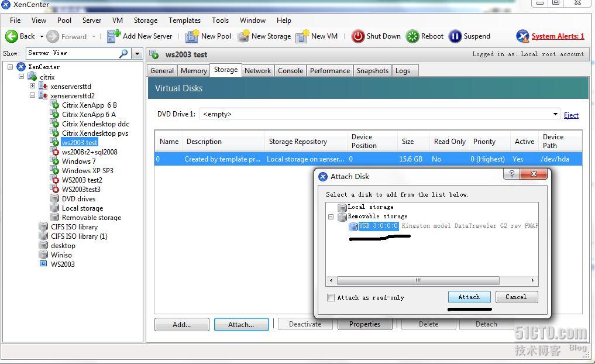The height and width of the screenshot is (364, 595).
Task: Click the DVD drives storage icon
Action: 54,198
